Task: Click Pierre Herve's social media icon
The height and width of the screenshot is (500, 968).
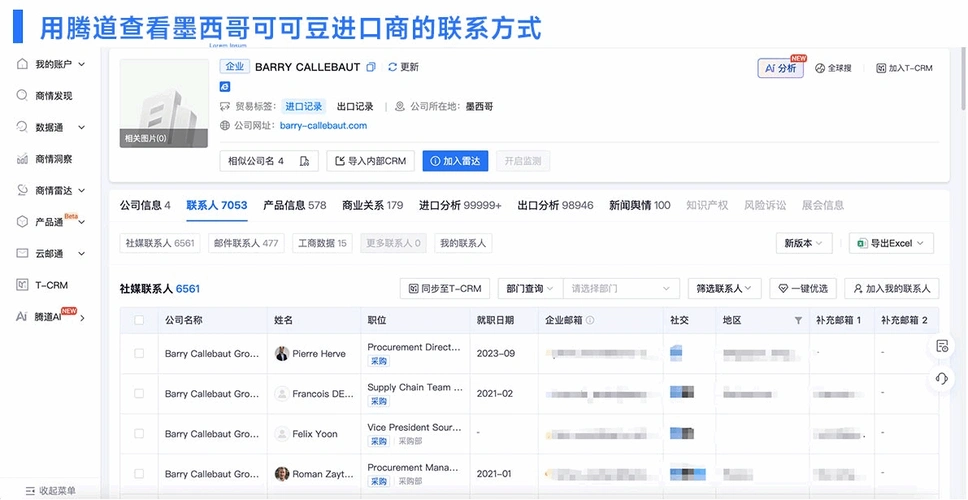Action: click(x=676, y=353)
